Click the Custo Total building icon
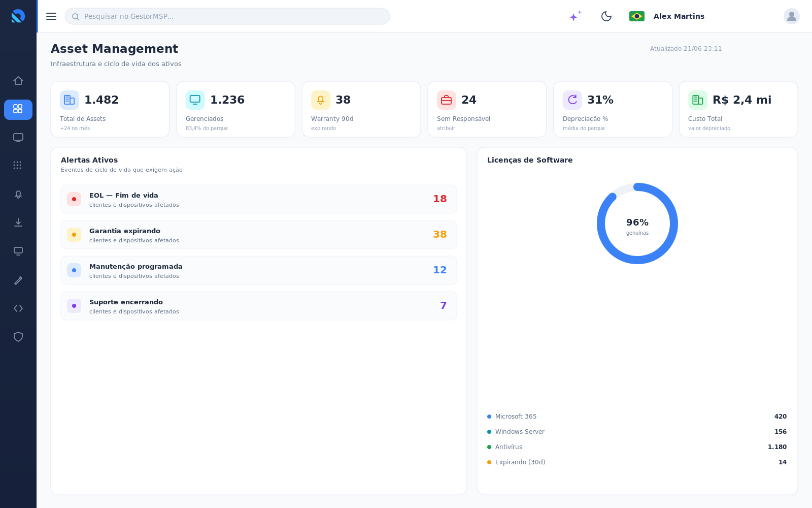The image size is (812, 508). coord(698,100)
